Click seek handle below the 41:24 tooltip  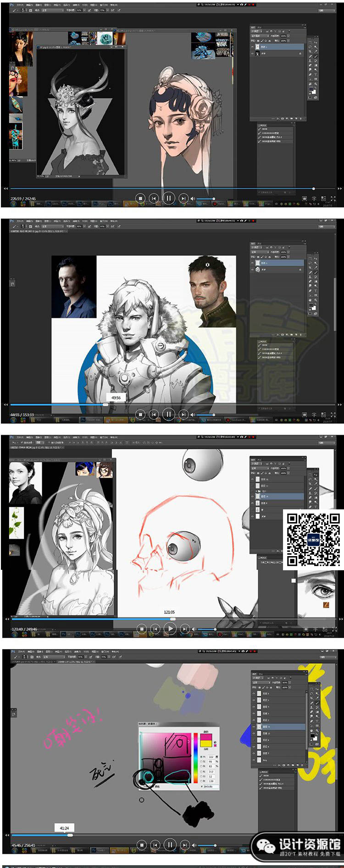click(70, 835)
